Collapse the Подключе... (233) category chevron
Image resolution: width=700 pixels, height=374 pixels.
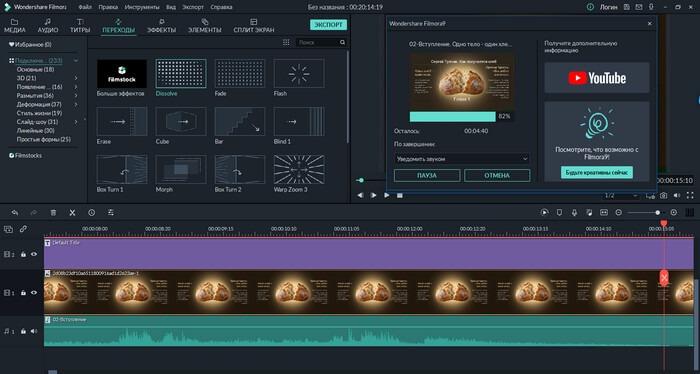coord(76,61)
